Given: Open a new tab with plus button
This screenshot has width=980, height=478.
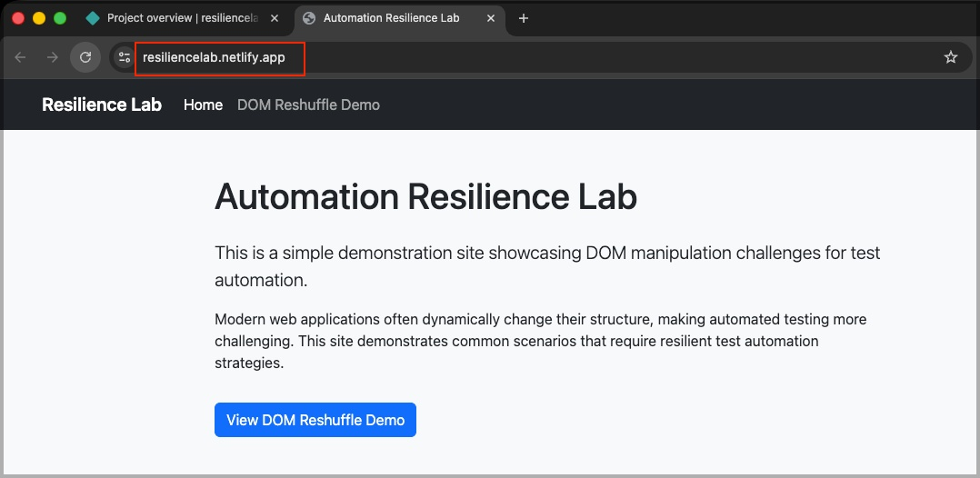Looking at the screenshot, I should 524,18.
